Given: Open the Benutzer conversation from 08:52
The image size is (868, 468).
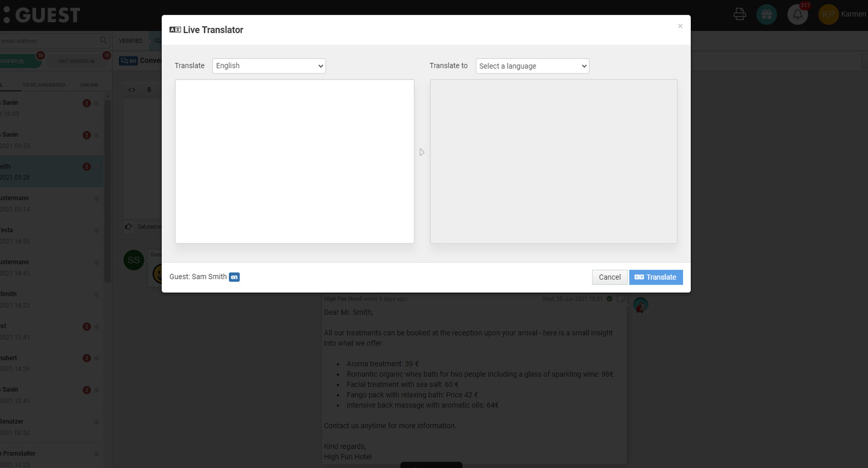Looking at the screenshot, I should [x=52, y=427].
